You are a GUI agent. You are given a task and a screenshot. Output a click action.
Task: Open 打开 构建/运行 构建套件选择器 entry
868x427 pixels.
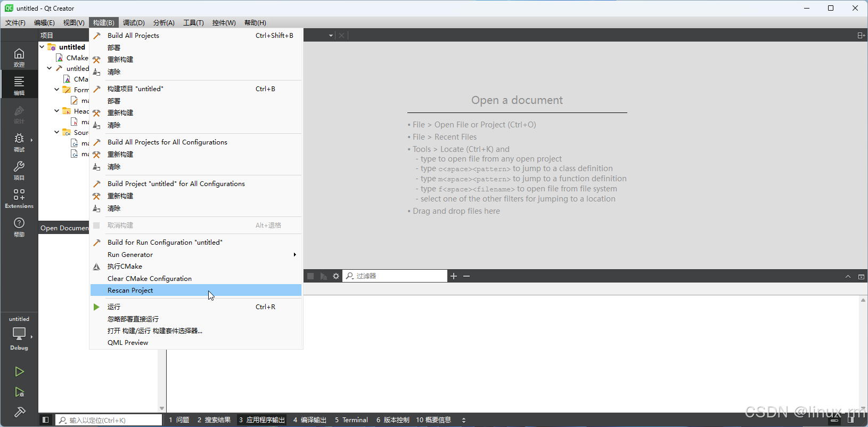tap(196, 331)
